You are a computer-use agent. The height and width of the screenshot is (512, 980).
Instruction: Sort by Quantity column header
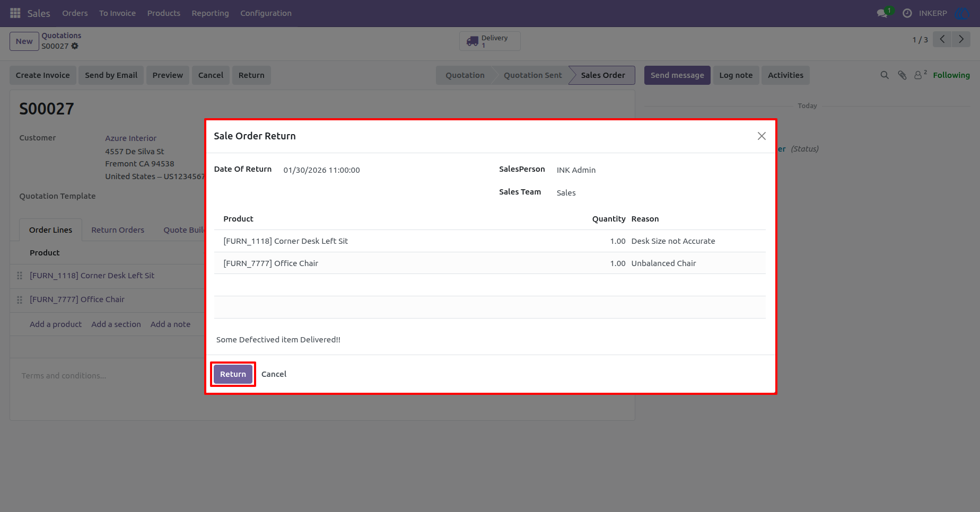(x=609, y=219)
